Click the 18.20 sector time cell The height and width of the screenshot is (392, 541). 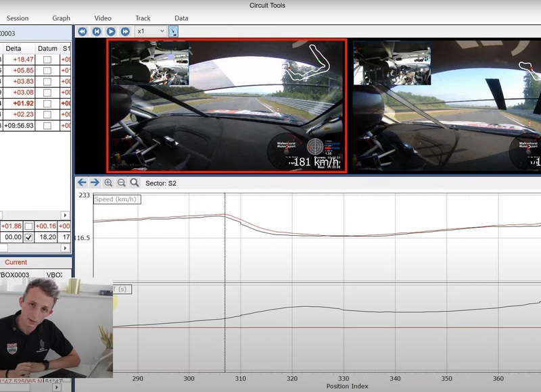click(47, 237)
